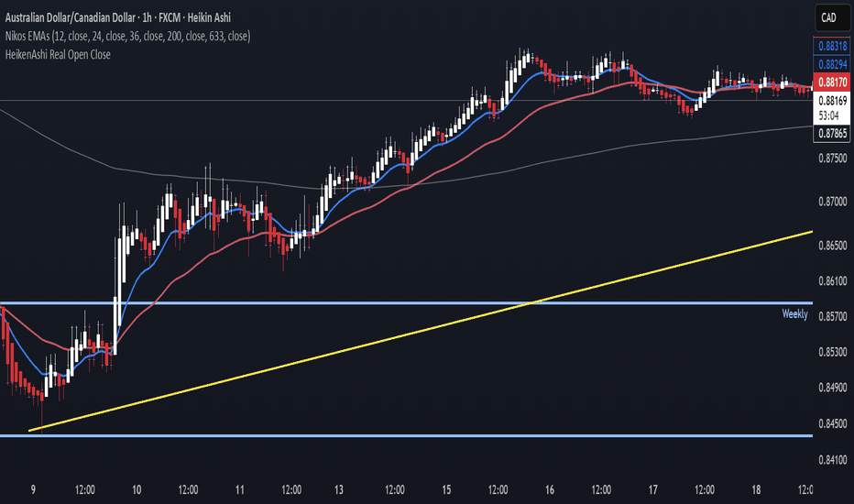Click date label 10 on time axis
The width and height of the screenshot is (854, 504).
pyautogui.click(x=137, y=490)
